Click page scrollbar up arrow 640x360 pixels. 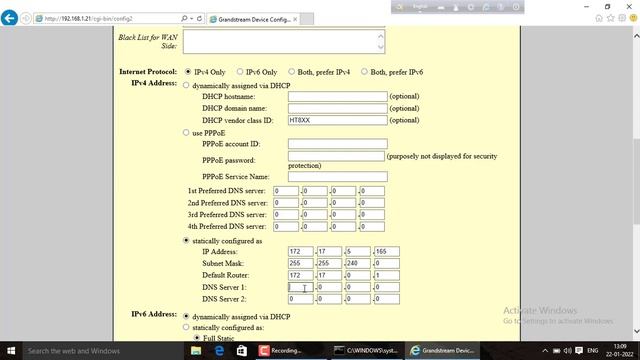pyautogui.click(x=636, y=36)
